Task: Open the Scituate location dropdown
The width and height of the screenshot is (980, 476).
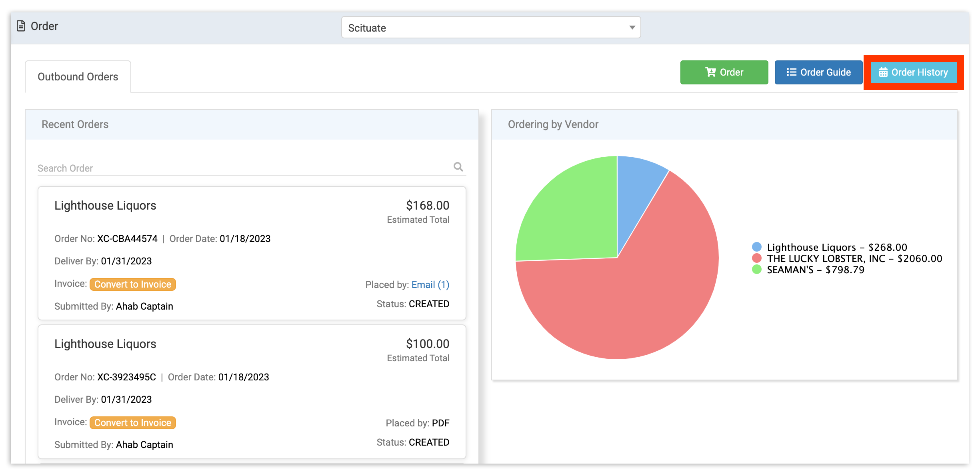Action: (491, 28)
